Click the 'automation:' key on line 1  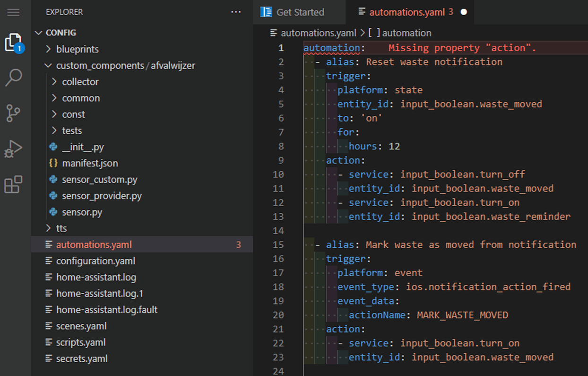pyautogui.click(x=334, y=48)
